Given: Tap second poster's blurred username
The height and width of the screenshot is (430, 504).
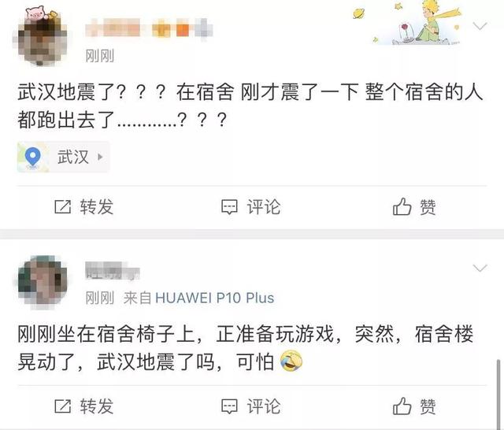Looking at the screenshot, I should coord(112,271).
